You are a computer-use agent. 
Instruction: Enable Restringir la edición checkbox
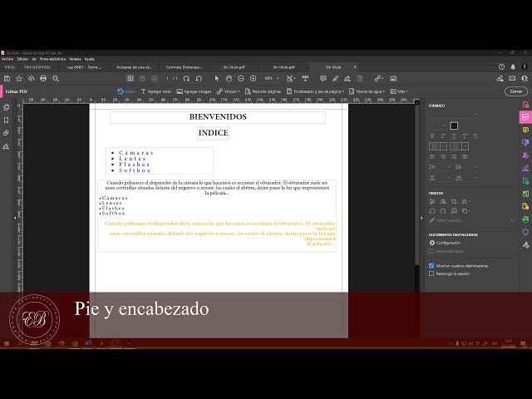(x=431, y=273)
